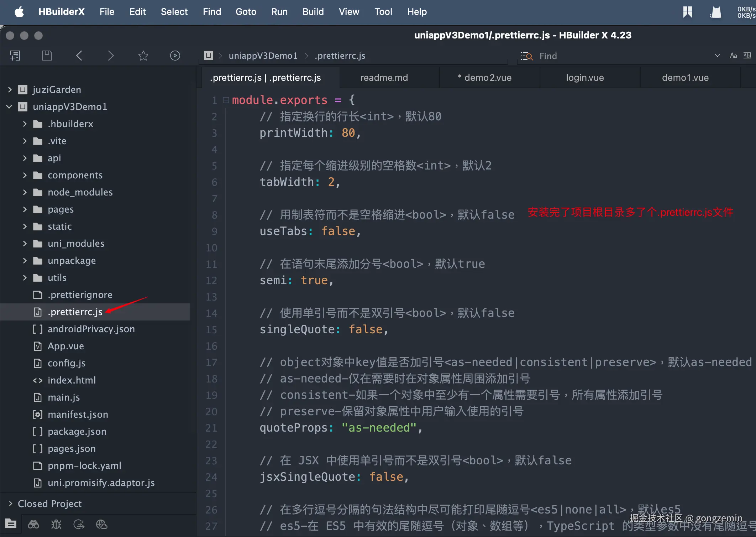
Task: Open package.json in the file tree
Action: click(77, 432)
